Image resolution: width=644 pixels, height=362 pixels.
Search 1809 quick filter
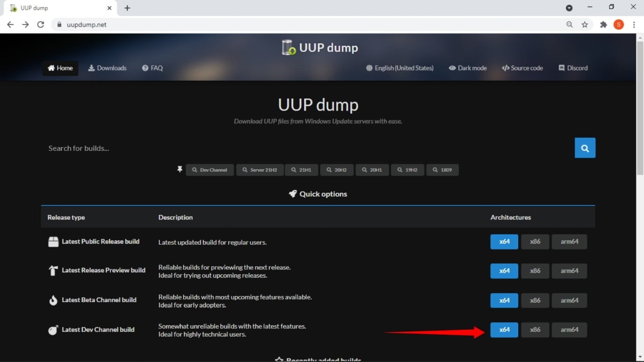click(x=442, y=170)
